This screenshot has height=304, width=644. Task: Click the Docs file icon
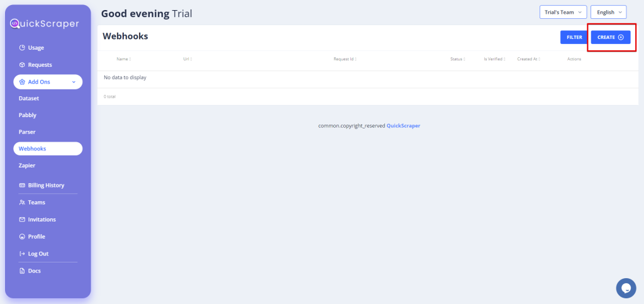(22, 271)
